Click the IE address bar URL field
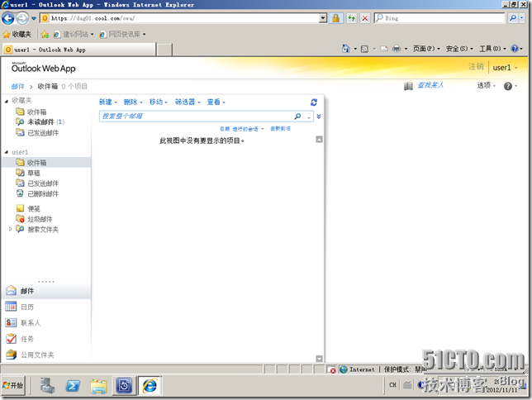The height and width of the screenshot is (400, 532). (x=184, y=18)
